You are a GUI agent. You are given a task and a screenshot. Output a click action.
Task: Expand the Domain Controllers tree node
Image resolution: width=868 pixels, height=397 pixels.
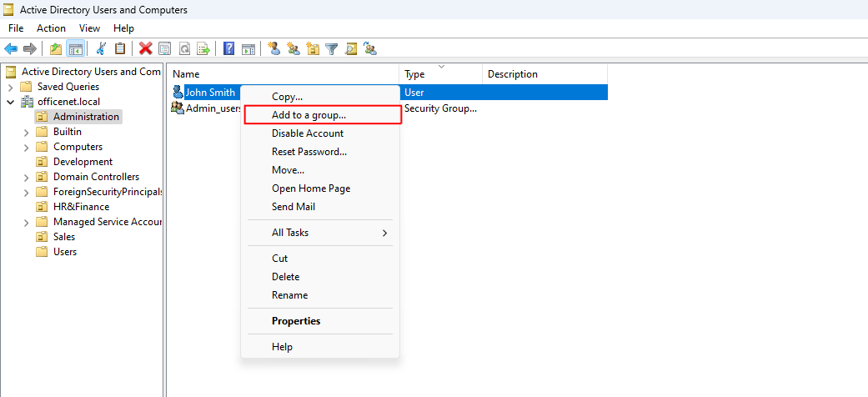[x=27, y=177]
